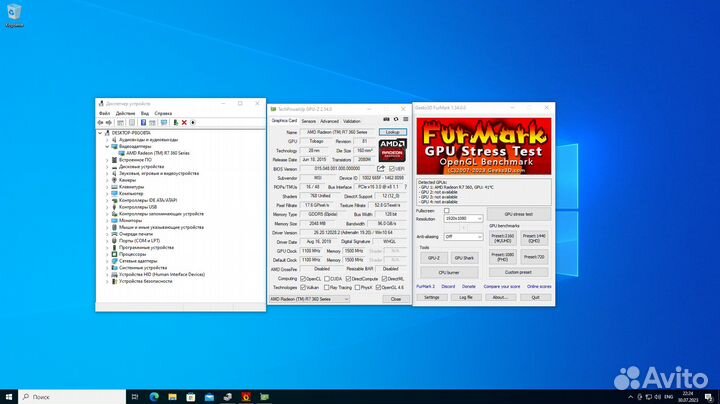
Task: Open the Anti-aliasing dropdown in FurMark
Action: (x=463, y=236)
